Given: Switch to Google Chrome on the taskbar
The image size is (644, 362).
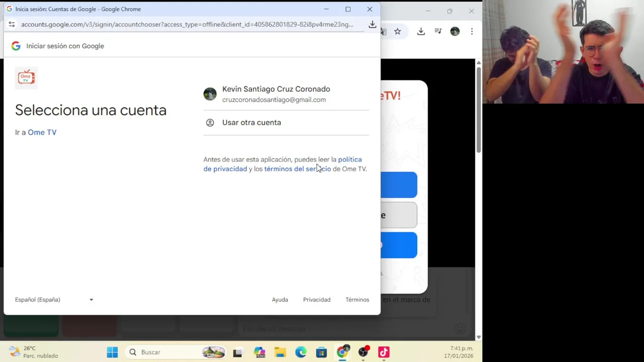Looking at the screenshot, I should click(x=343, y=352).
